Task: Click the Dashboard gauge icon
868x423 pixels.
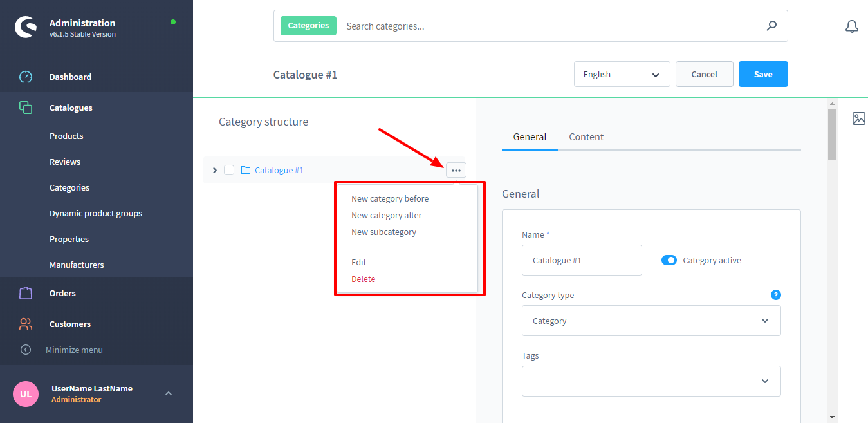Action: click(x=26, y=77)
